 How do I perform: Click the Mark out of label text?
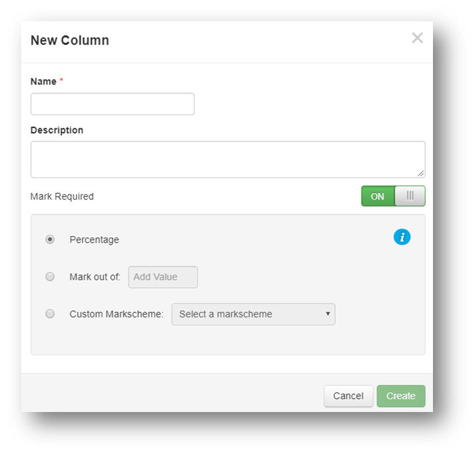[x=95, y=277]
